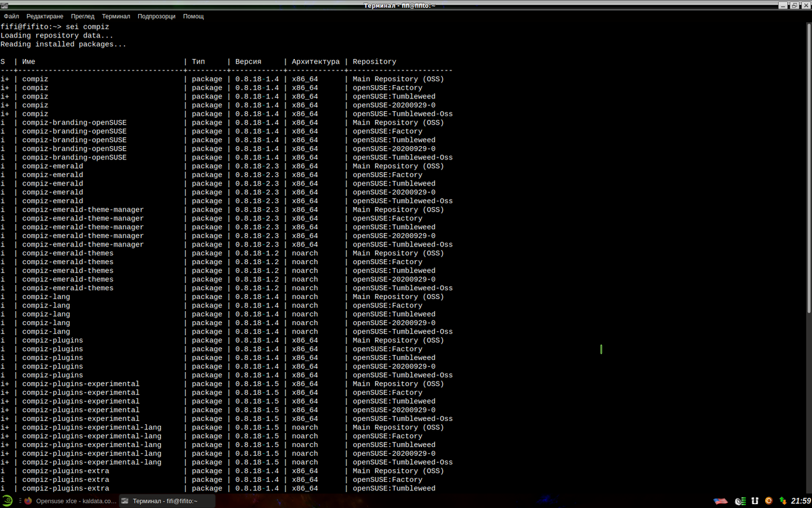Screen dimensions: 812x508
Task: Click 'openSUSE:Factory' in the compiz-branding-openSUSE rows
Action: tap(388, 131)
